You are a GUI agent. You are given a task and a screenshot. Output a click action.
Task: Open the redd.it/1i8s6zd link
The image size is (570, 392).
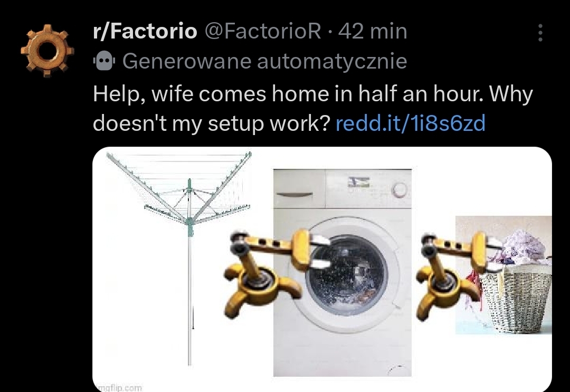[x=411, y=123]
